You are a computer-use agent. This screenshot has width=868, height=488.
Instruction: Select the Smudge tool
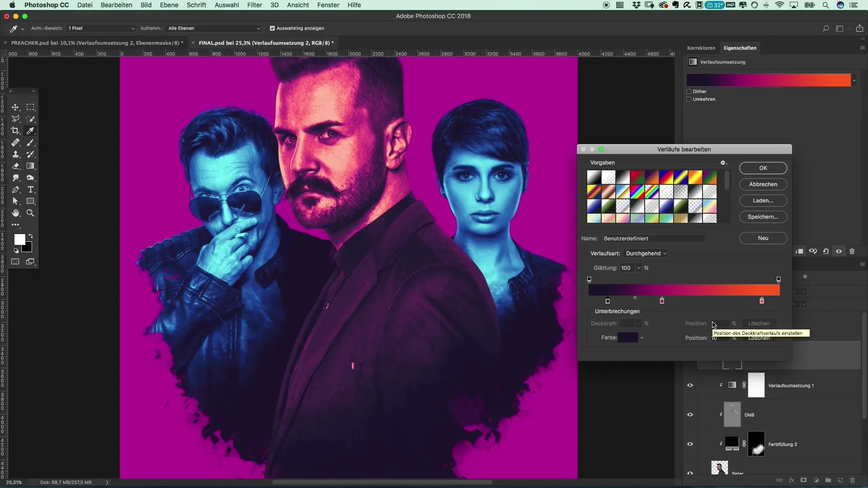pyautogui.click(x=15, y=178)
